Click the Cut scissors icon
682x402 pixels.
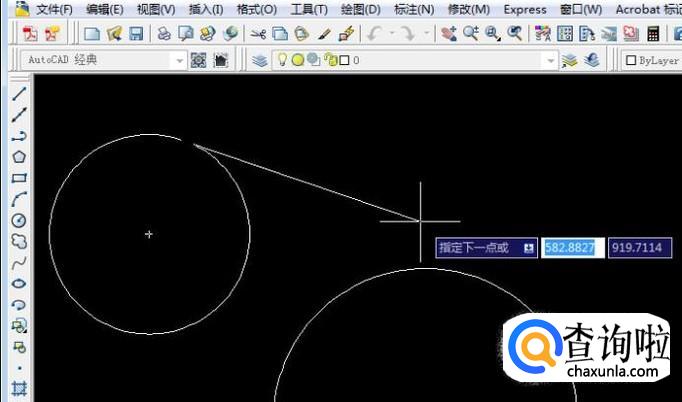(258, 34)
